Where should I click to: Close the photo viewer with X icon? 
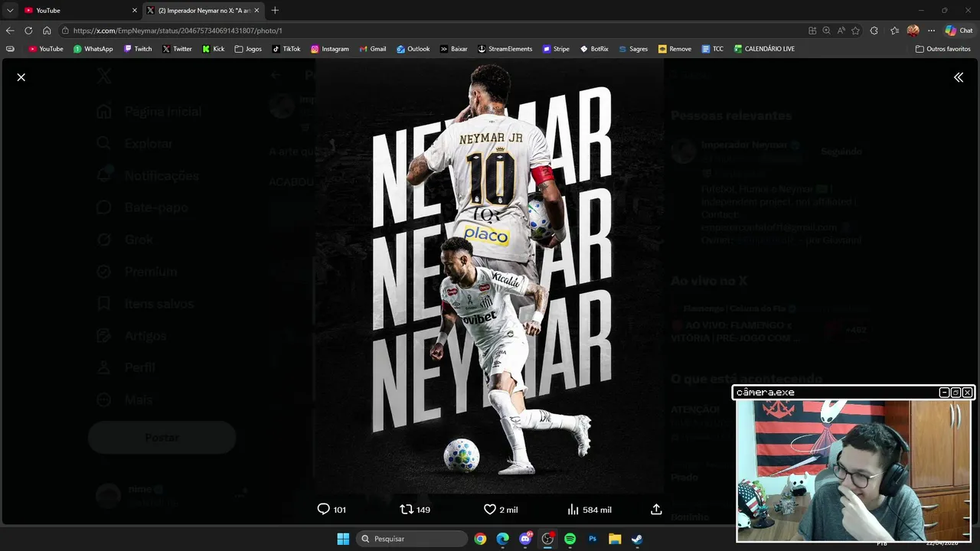click(21, 77)
